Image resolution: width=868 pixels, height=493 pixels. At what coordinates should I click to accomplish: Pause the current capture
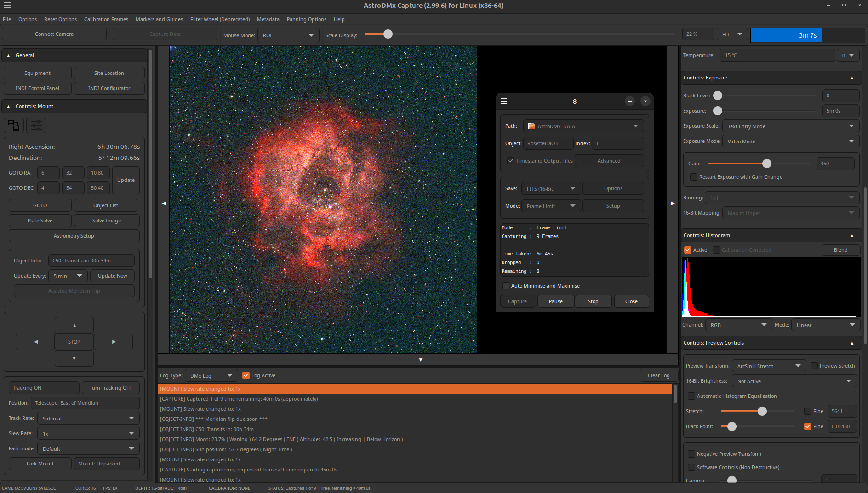point(556,301)
